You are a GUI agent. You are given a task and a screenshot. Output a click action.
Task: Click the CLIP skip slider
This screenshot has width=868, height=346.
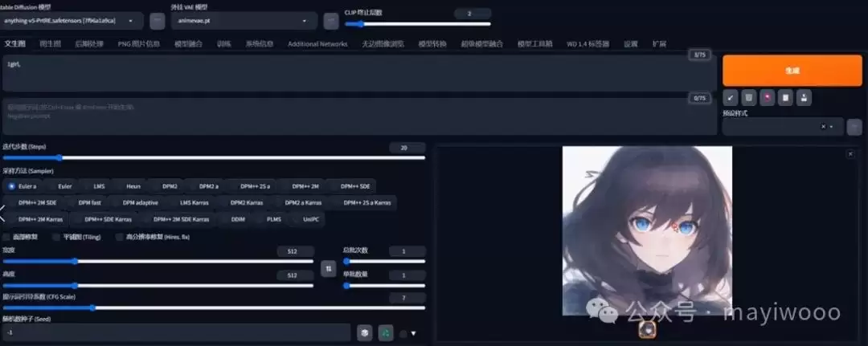pos(417,24)
